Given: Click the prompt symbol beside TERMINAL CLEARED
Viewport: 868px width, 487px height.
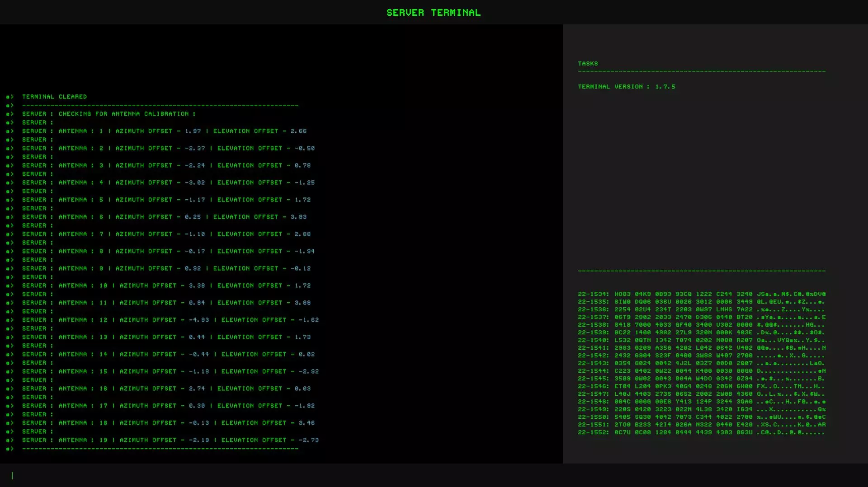Looking at the screenshot, I should point(10,97).
